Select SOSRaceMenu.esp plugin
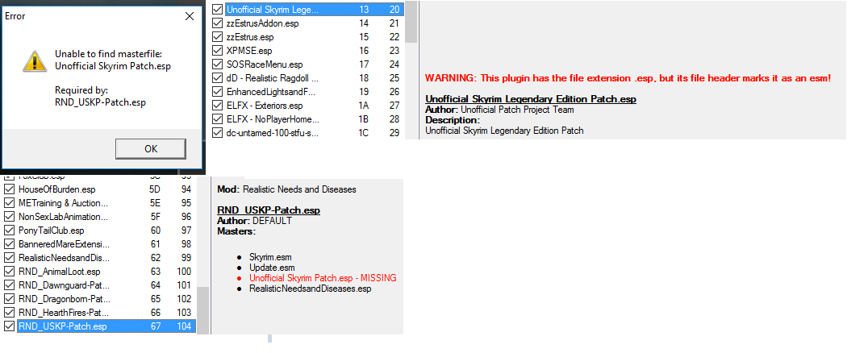This screenshot has height=353, width=868. [314, 64]
